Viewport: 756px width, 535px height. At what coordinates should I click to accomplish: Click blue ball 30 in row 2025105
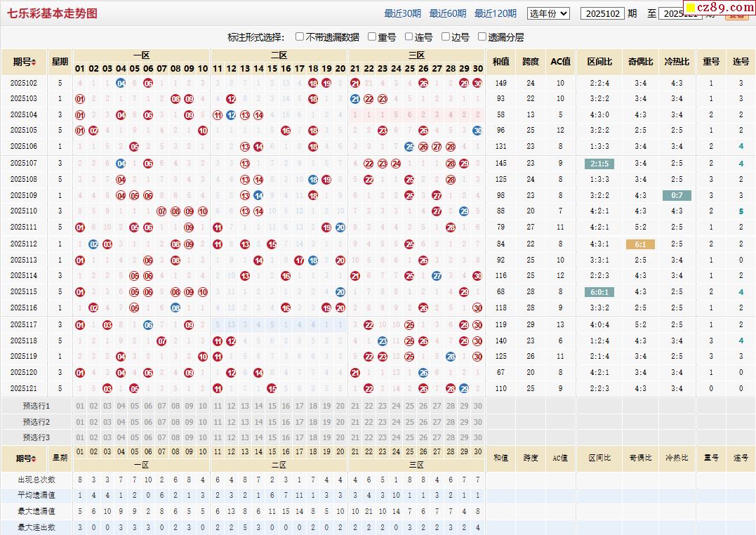477,131
